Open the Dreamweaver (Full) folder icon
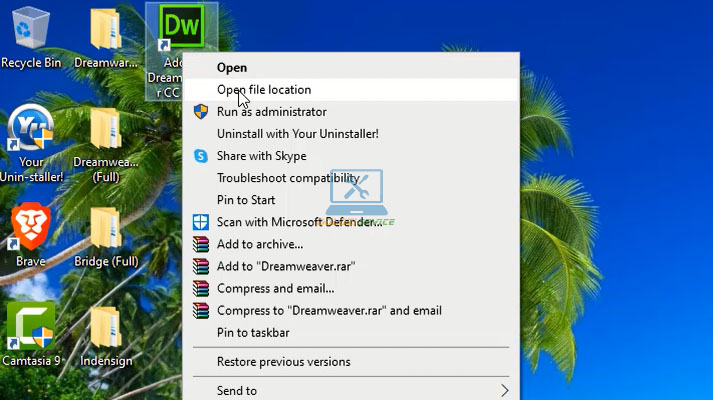This screenshot has height=400, width=713. click(x=105, y=132)
